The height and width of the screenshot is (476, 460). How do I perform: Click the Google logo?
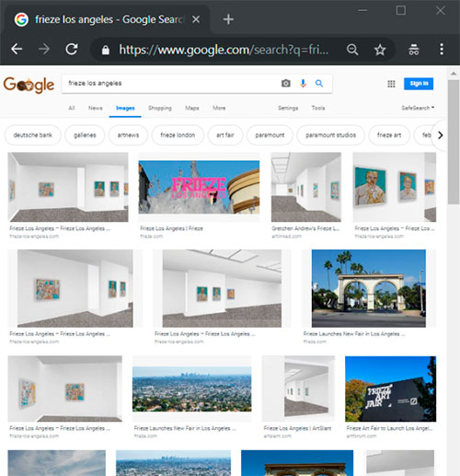(29, 85)
